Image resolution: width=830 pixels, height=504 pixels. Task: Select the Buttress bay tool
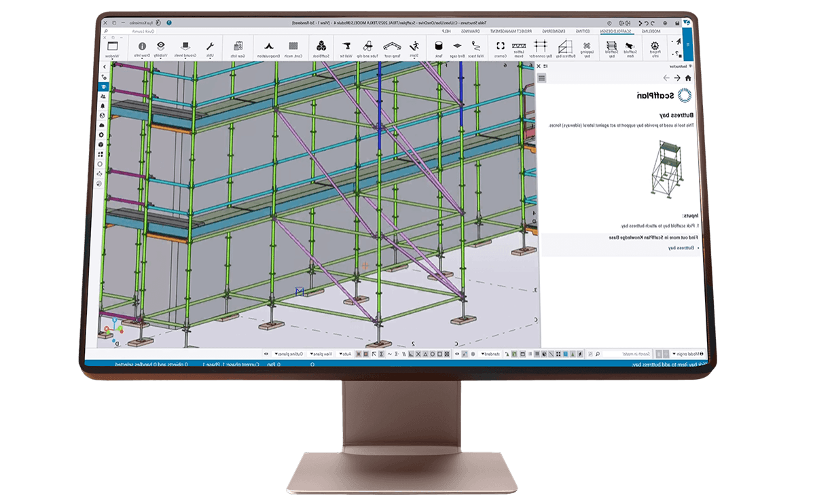[x=565, y=48]
